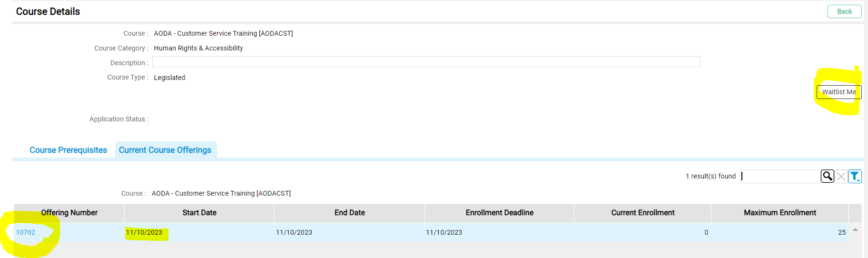Sort by the Current Enrollment column header
This screenshot has width=868, height=258.
click(643, 213)
